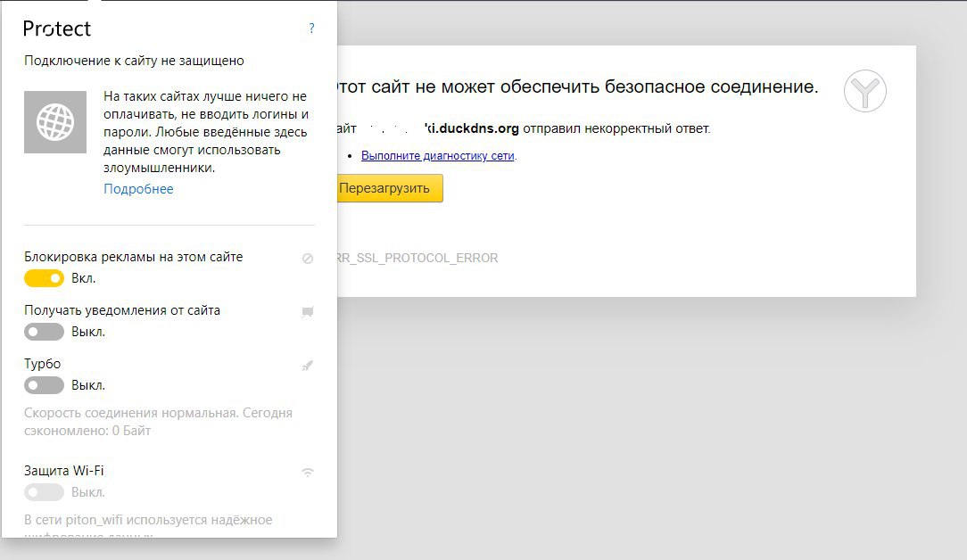Image resolution: width=967 pixels, height=560 pixels.
Task: Click the Turbo rocket icon
Action: point(308,366)
